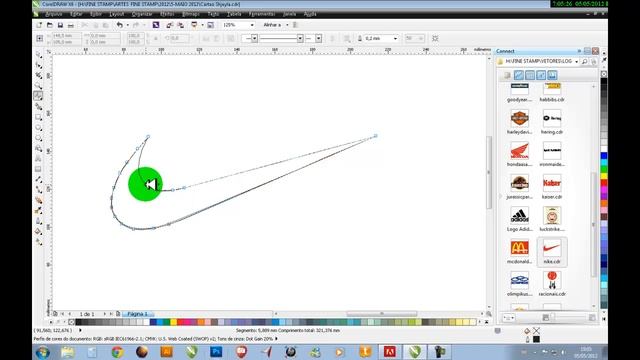The height and width of the screenshot is (360, 640).
Task: Select the Shape tool in the toolbox
Action: (38, 65)
